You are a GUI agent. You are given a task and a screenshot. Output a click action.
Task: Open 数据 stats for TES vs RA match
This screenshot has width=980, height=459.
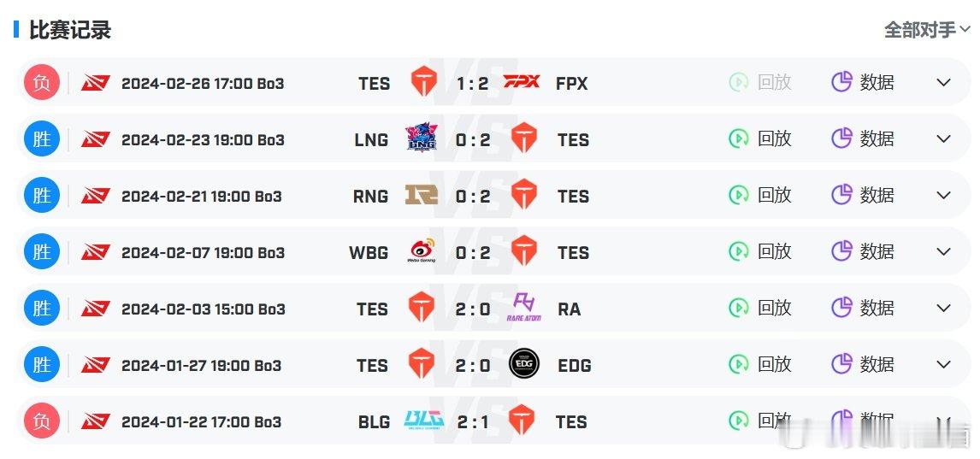tap(863, 308)
